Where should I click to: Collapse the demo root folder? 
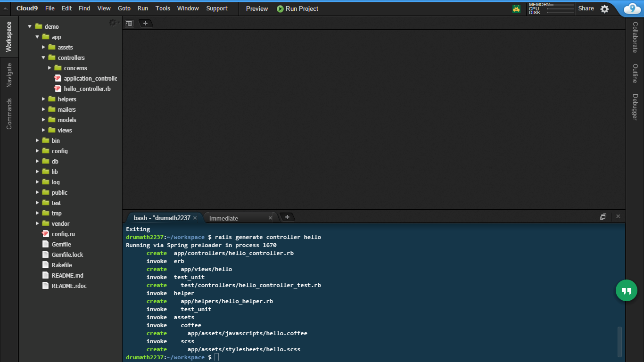coord(30,26)
